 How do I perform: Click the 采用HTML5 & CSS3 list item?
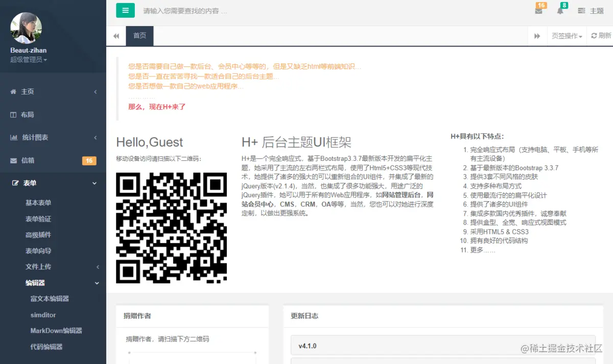[500, 232]
